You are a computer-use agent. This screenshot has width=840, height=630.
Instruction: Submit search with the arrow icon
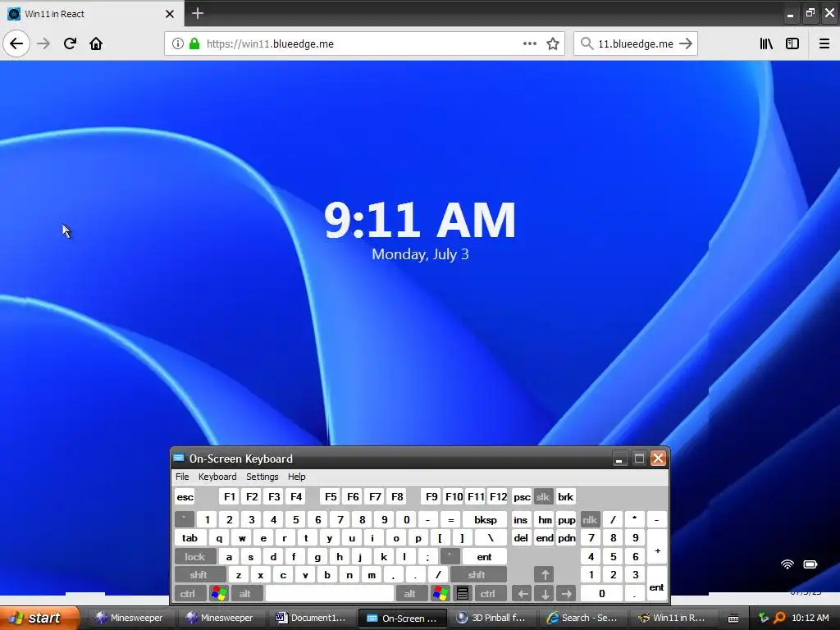686,43
